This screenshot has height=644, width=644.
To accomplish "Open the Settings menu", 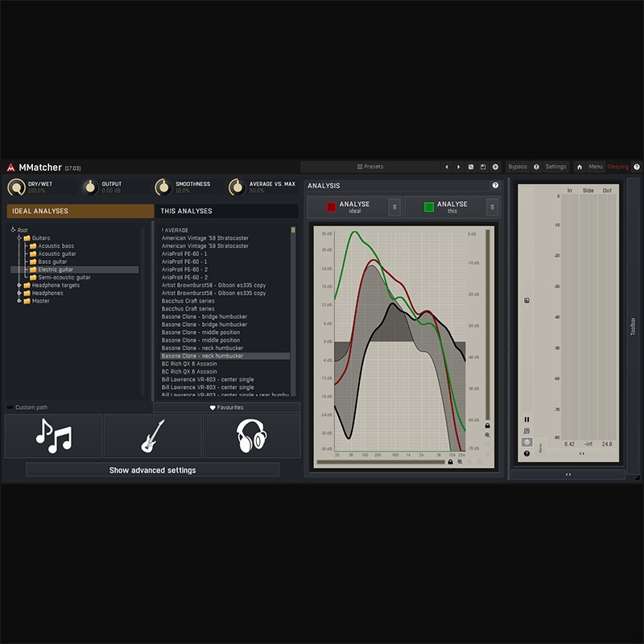I will click(555, 167).
